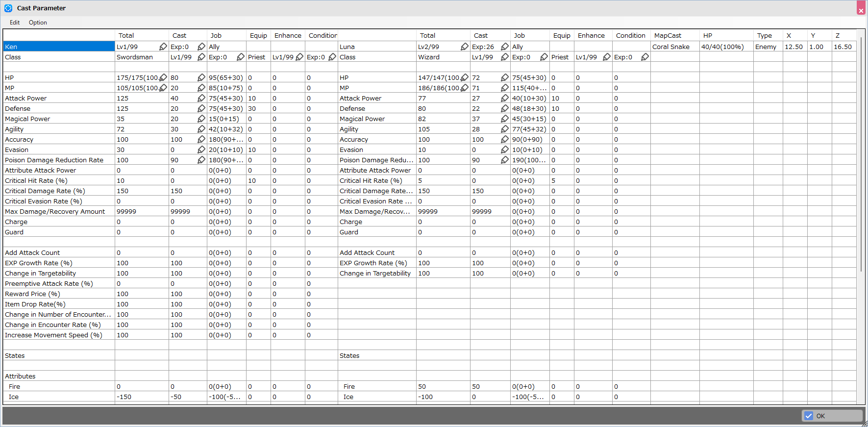Edit Luna's Agility cast value 28 pencil
Viewport: 868px width, 427px height.
505,129
